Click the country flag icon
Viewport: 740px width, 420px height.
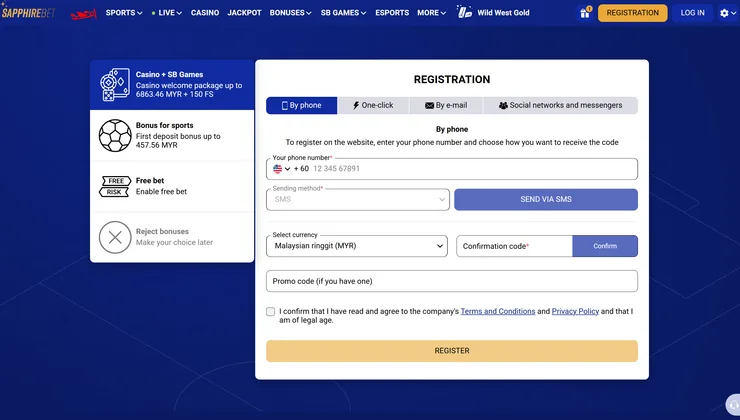pos(278,168)
